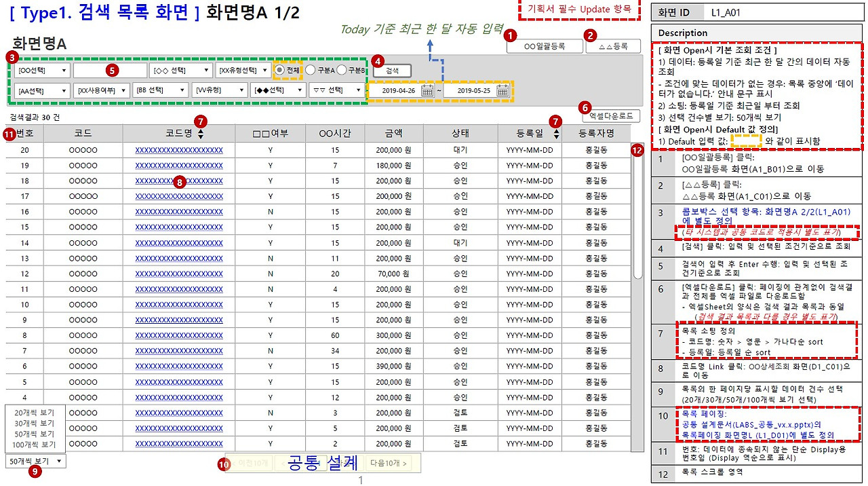Run the 검색 search button
The height and width of the screenshot is (486, 868).
pos(392,71)
